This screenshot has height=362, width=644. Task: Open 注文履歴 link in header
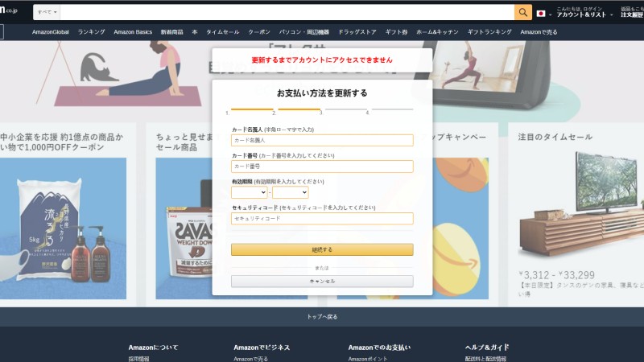(632, 12)
